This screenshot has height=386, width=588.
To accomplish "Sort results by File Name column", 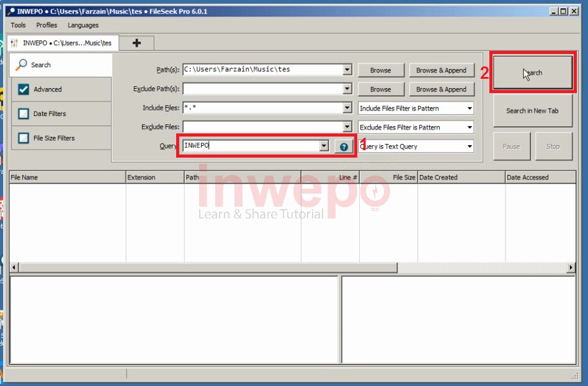I will tap(68, 177).
